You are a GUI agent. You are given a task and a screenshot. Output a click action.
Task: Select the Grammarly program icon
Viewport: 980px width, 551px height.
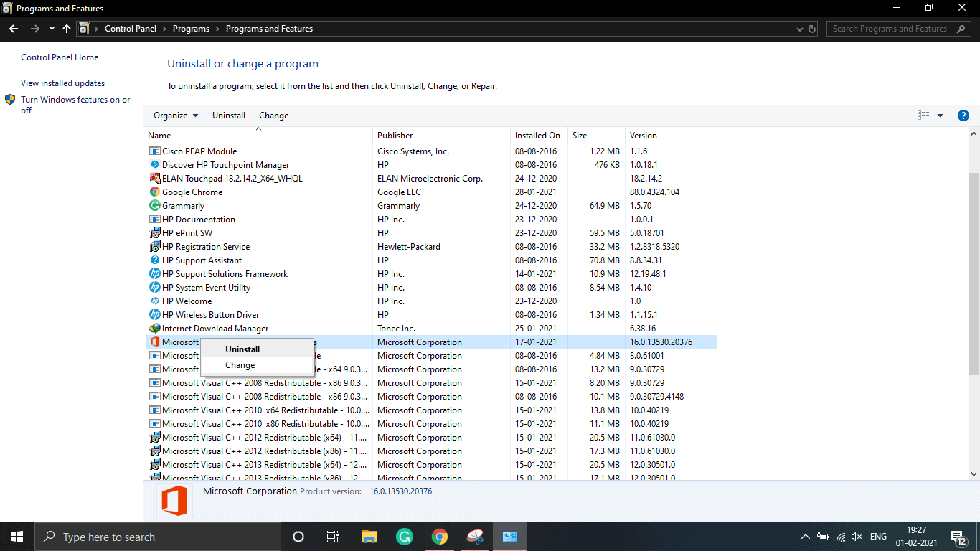(x=154, y=206)
